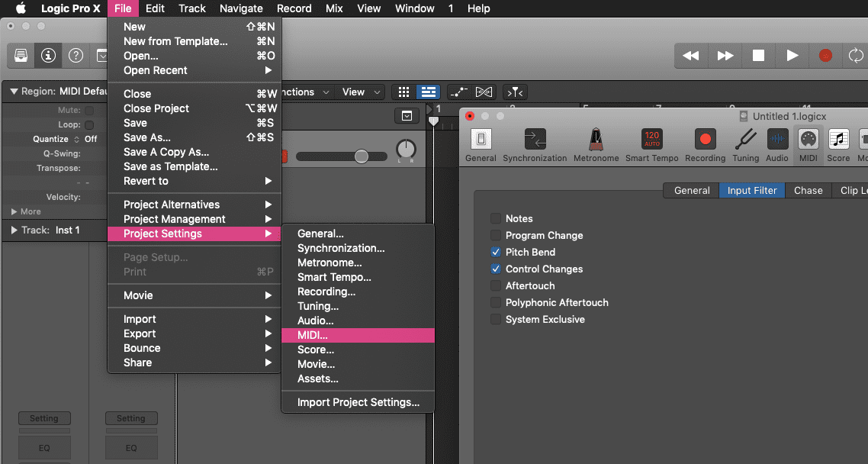Click the Fast Forward transport button
Screen dimensions: 868x464
click(x=725, y=56)
